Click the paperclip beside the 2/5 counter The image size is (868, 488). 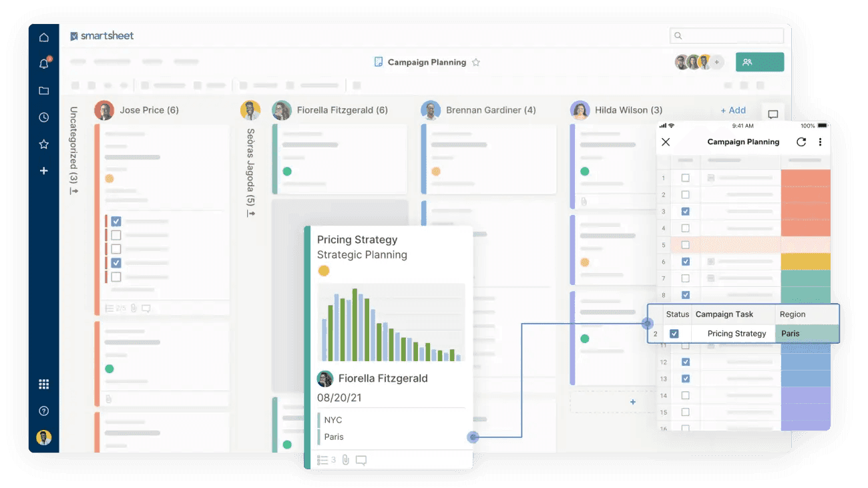pos(134,308)
